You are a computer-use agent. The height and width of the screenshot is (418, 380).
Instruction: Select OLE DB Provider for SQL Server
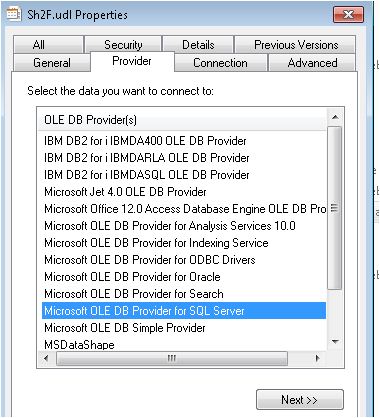click(x=184, y=311)
